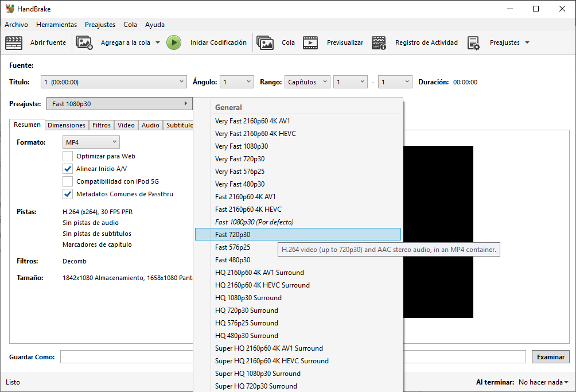The width and height of the screenshot is (576, 392).
Task: Select Super HQ 2160p60 4K HEVC Surround
Action: point(298,361)
